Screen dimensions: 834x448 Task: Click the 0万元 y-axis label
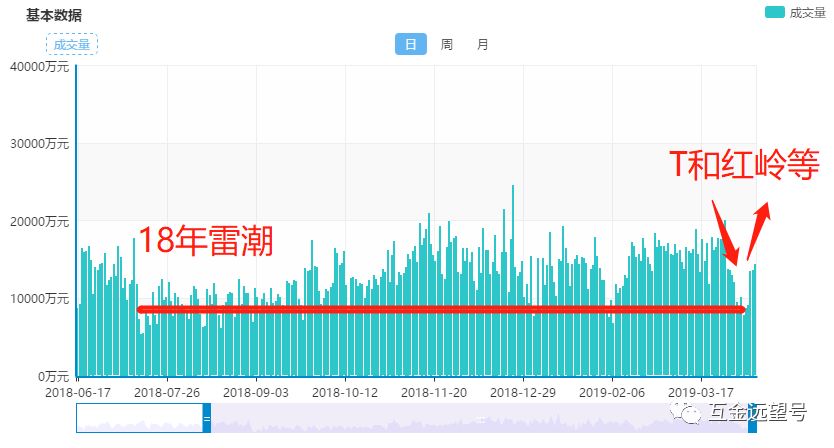click(53, 377)
